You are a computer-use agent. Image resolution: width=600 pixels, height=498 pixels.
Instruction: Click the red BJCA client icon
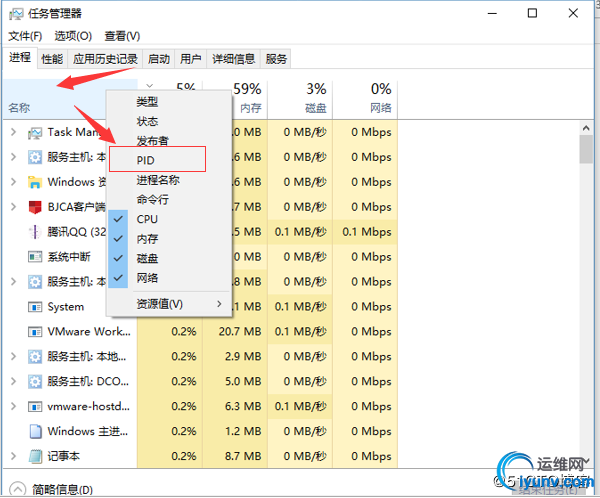[35, 207]
